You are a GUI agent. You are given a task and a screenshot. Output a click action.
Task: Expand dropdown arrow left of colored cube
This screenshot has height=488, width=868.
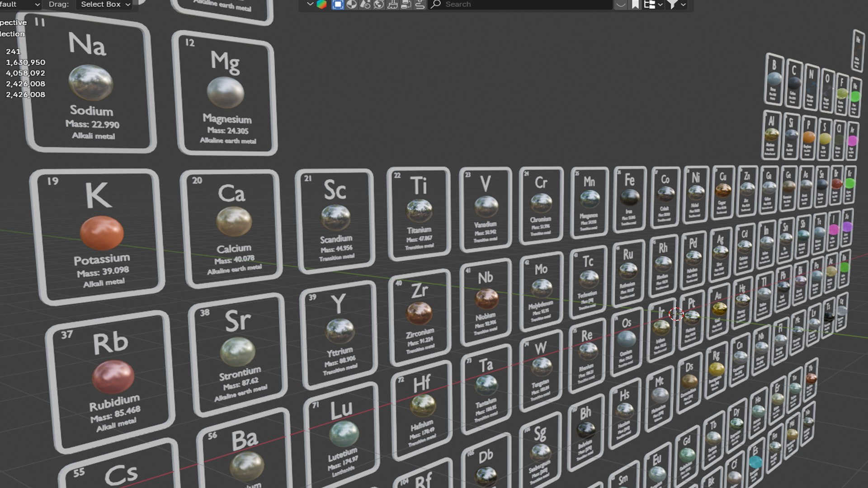click(x=310, y=5)
